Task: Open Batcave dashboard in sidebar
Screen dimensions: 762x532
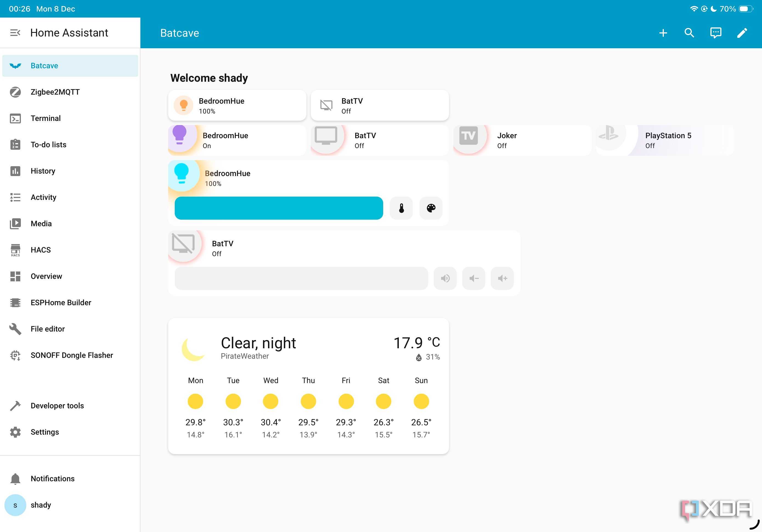Action: click(70, 66)
